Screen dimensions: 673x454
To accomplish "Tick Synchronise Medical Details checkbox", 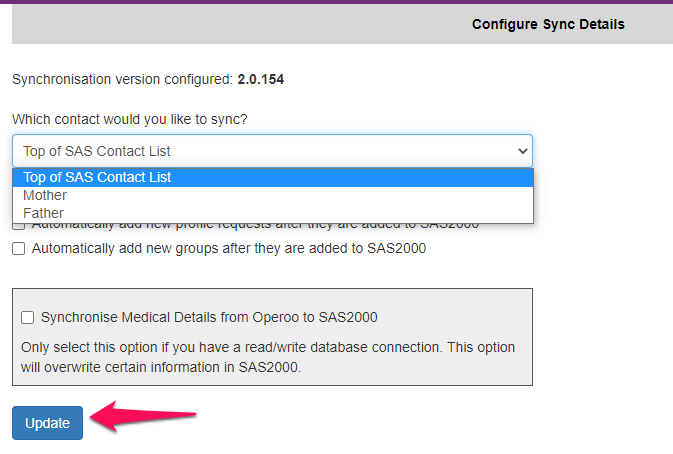I will [28, 318].
